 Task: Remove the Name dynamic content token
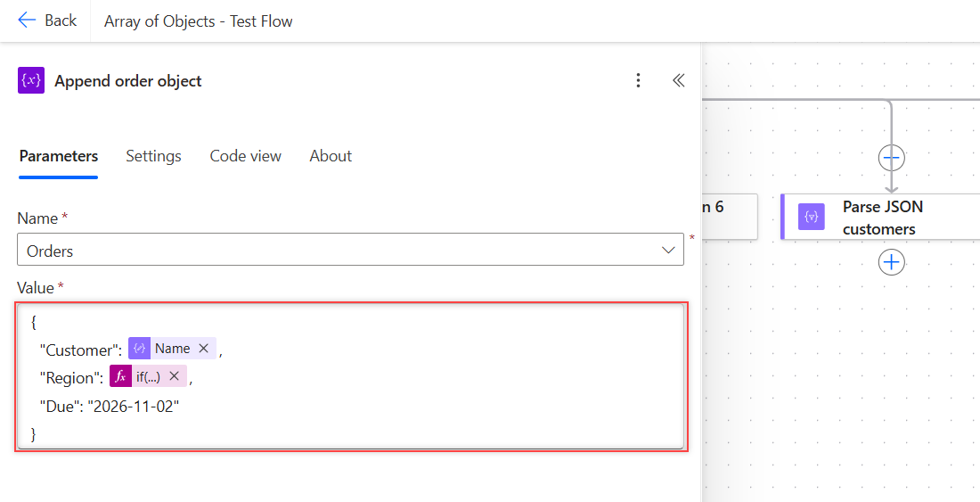(203, 349)
